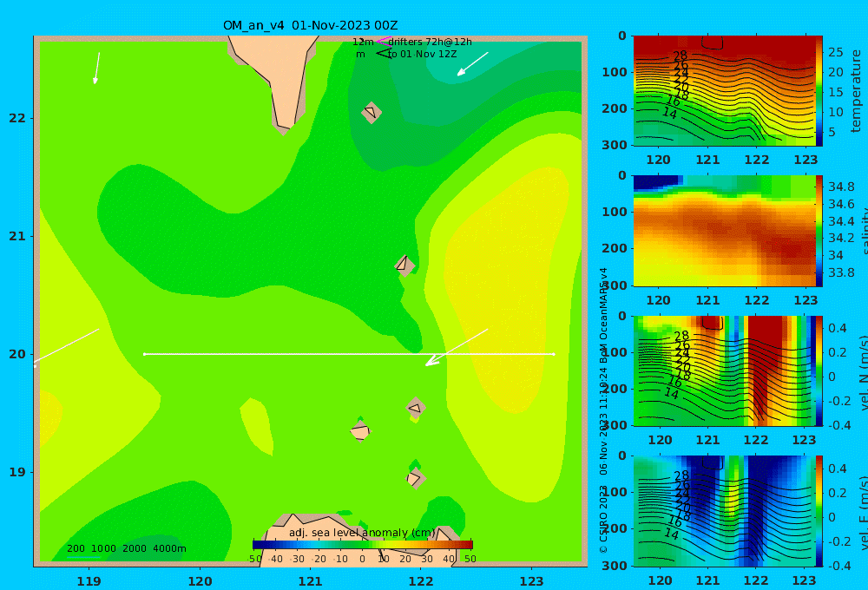Click the vel. N panel colorbar
The width and height of the screenshot is (868, 590).
point(819,370)
